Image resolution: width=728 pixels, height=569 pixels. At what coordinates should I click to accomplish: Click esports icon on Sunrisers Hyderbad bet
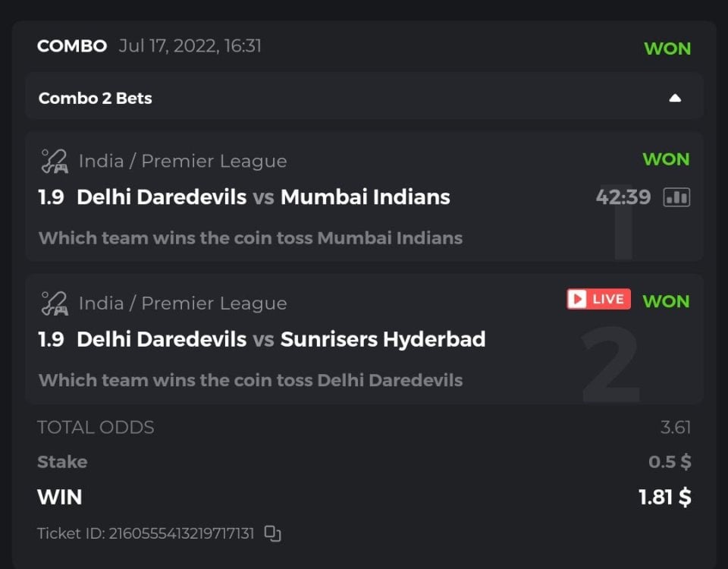[x=54, y=303]
